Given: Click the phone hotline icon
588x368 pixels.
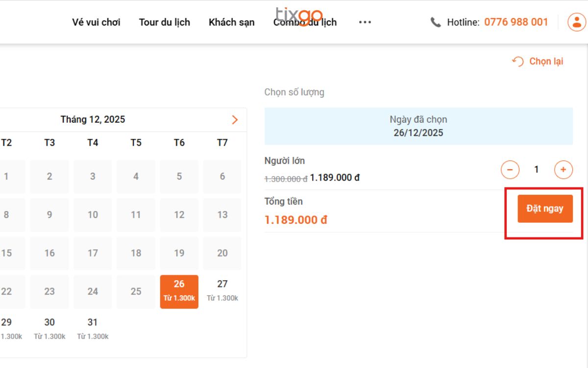Looking at the screenshot, I should click(436, 22).
